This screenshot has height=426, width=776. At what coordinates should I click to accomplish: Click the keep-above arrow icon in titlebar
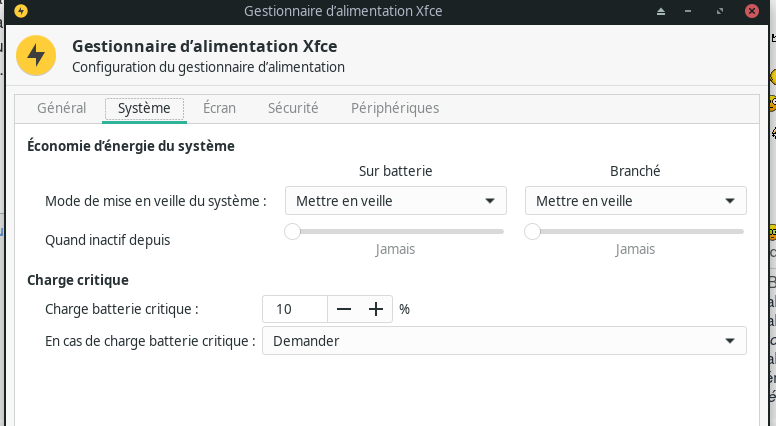tap(661, 11)
